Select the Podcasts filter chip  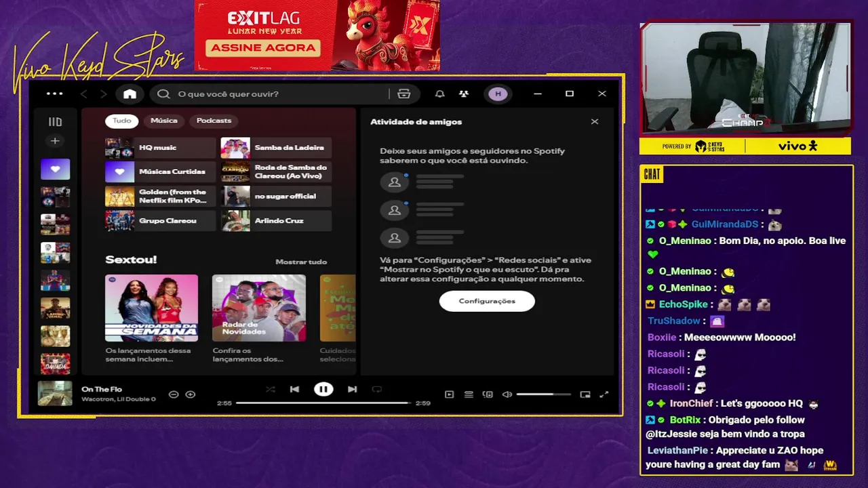pos(214,121)
